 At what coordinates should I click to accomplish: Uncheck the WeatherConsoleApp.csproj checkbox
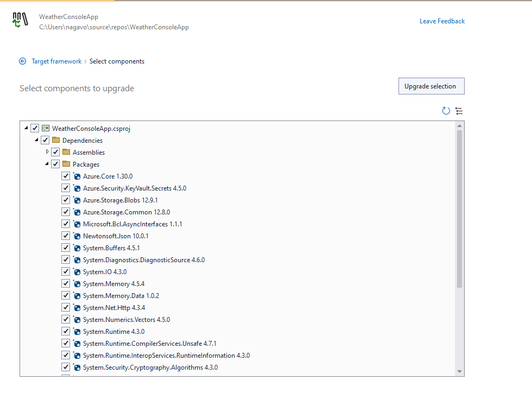[x=35, y=128]
